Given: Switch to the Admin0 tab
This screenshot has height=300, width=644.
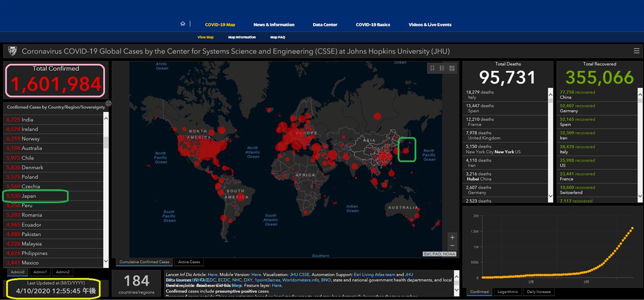Looking at the screenshot, I should 18,272.
